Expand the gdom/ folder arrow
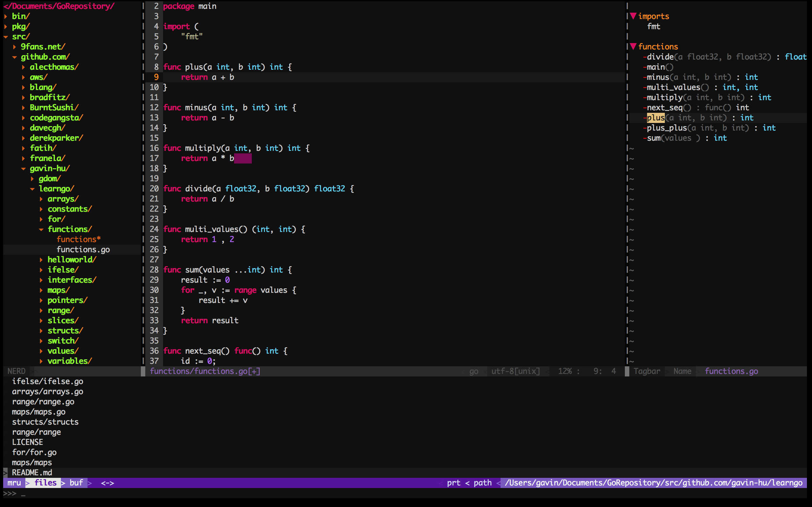The width and height of the screenshot is (812, 507). [x=32, y=179]
